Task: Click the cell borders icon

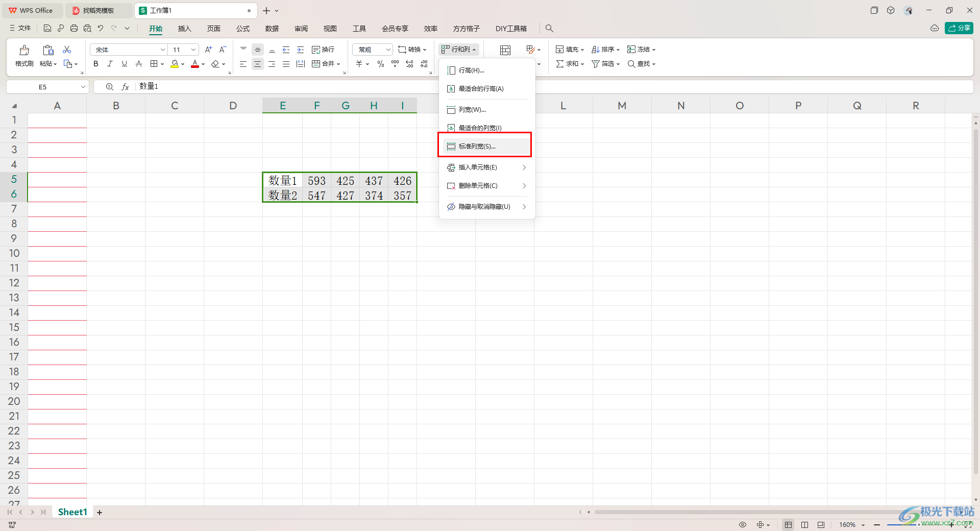Action: pos(154,64)
